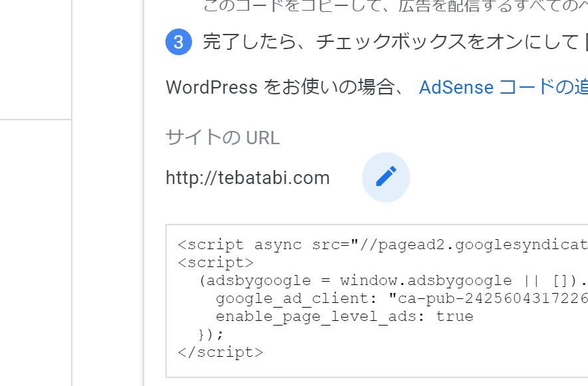Click the 完了したら、チェックボックス instruction text
Viewport: 588px width, 386px height.
[x=395, y=42]
